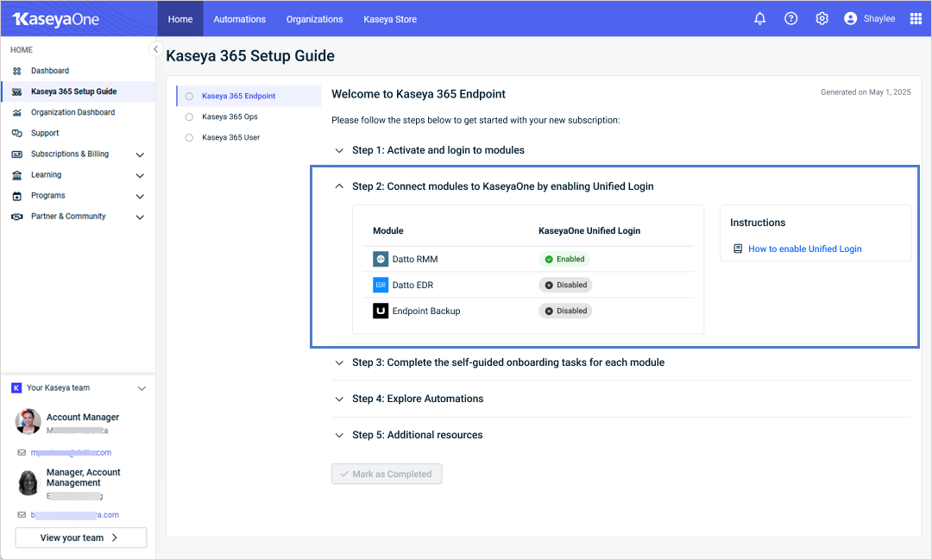Open the notifications bell icon
The image size is (932, 560).
[x=759, y=19]
